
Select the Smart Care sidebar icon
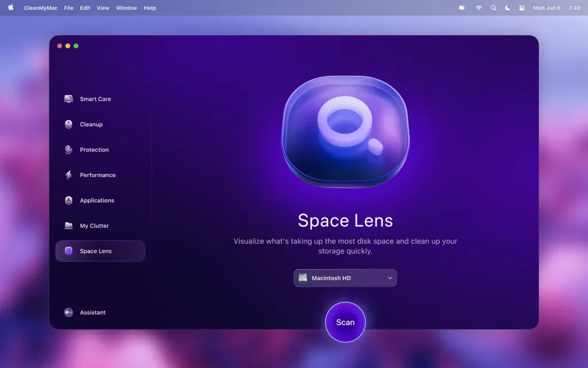tap(69, 99)
